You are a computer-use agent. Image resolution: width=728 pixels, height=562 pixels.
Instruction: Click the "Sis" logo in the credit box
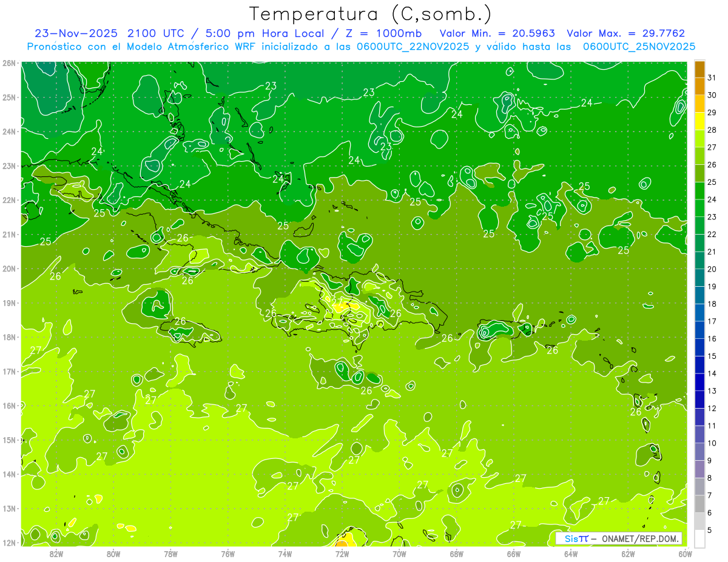click(570, 538)
